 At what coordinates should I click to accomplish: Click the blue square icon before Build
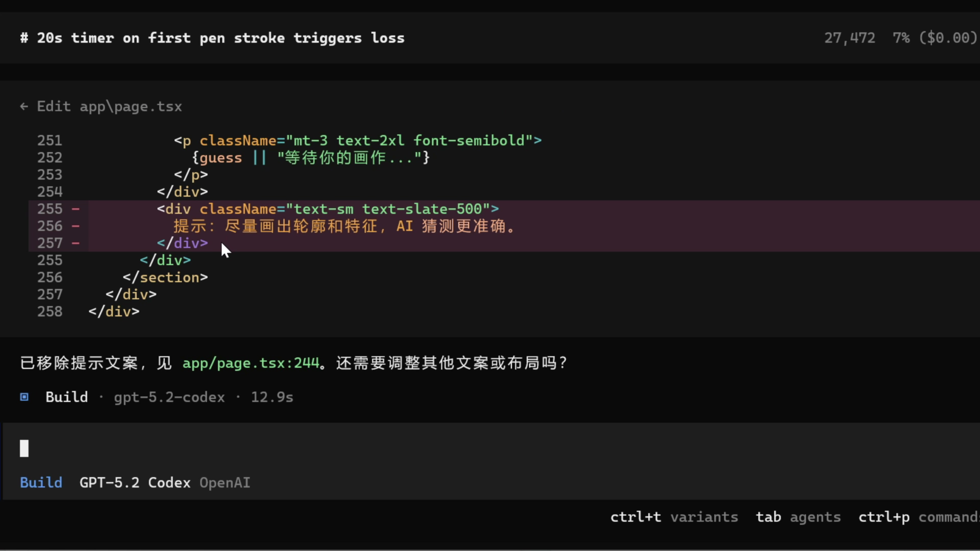click(x=24, y=397)
